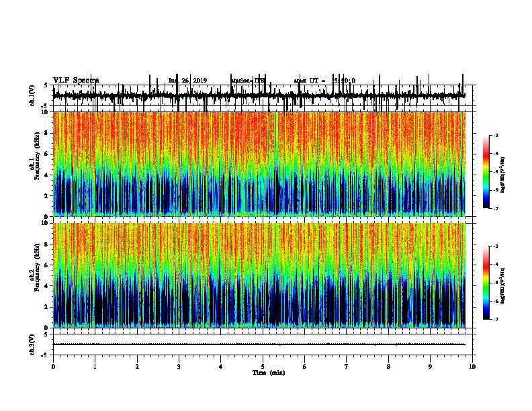The image size is (532, 411).
Task: Click the ch.1 voltage waveform trace
Action: pyautogui.click(x=259, y=95)
